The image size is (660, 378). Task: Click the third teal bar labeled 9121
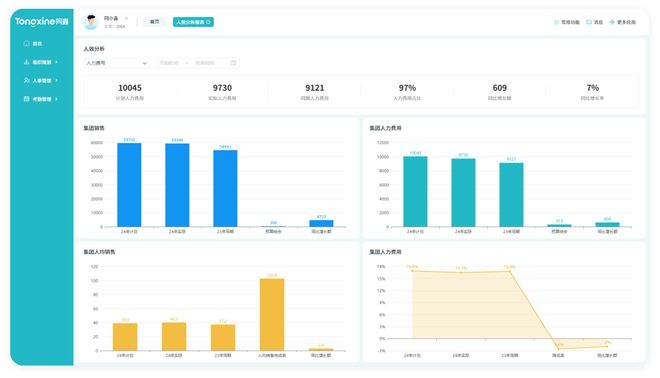[511, 195]
